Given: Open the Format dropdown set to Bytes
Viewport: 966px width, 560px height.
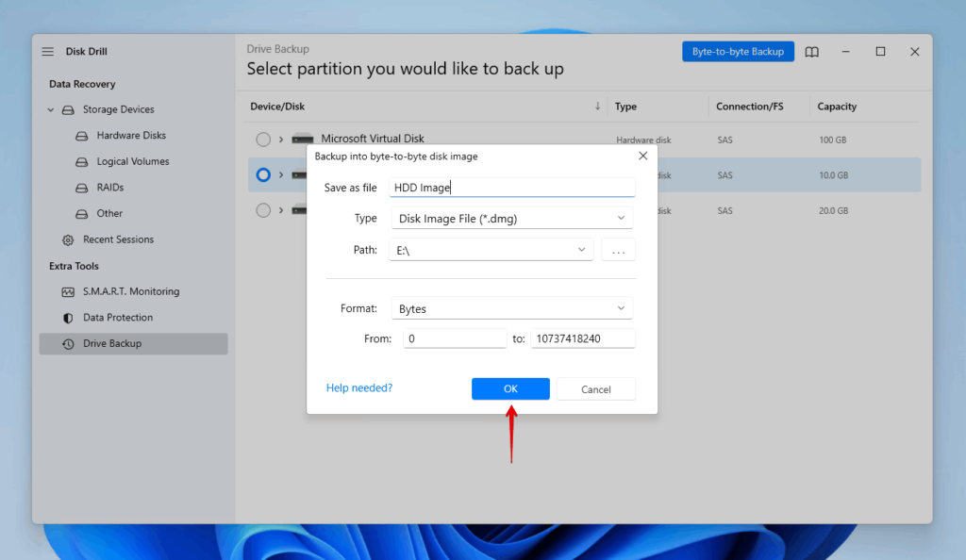Looking at the screenshot, I should pyautogui.click(x=511, y=308).
